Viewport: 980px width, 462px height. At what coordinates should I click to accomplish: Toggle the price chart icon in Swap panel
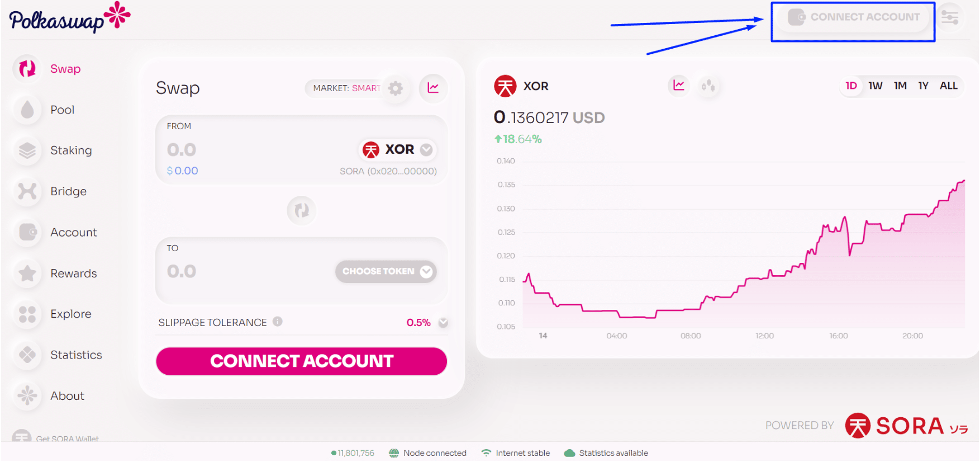[433, 88]
